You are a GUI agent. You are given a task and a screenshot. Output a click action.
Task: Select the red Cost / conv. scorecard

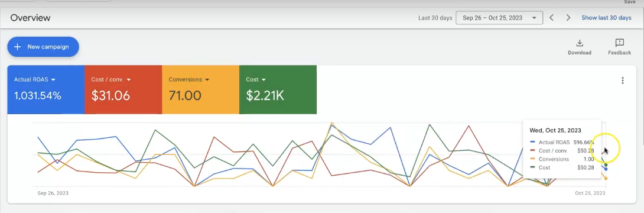[123, 89]
